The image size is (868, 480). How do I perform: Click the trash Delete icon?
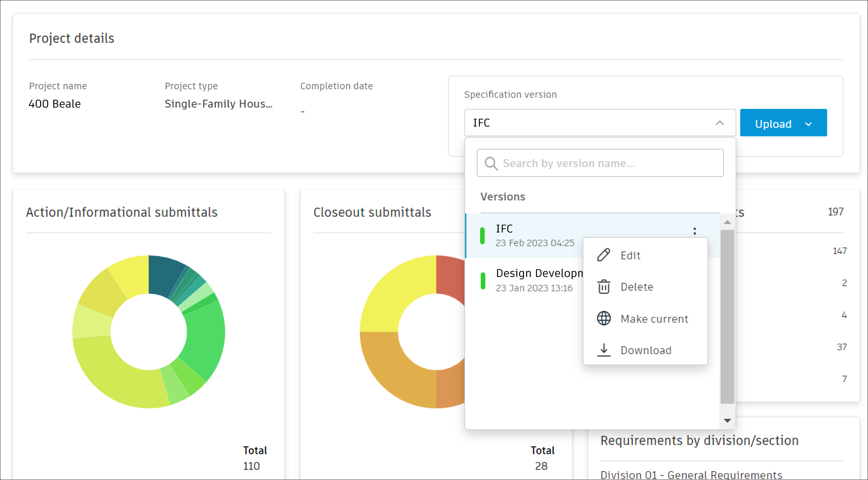[x=604, y=287]
